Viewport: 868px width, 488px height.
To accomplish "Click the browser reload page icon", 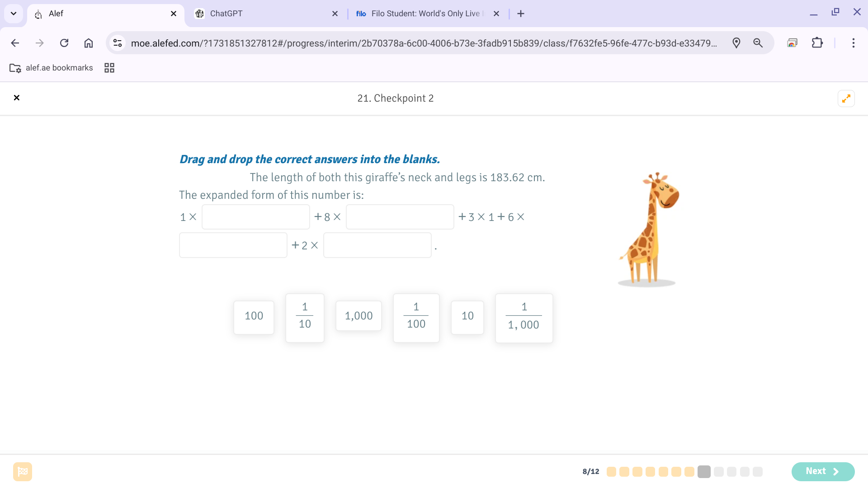I will tap(64, 43).
